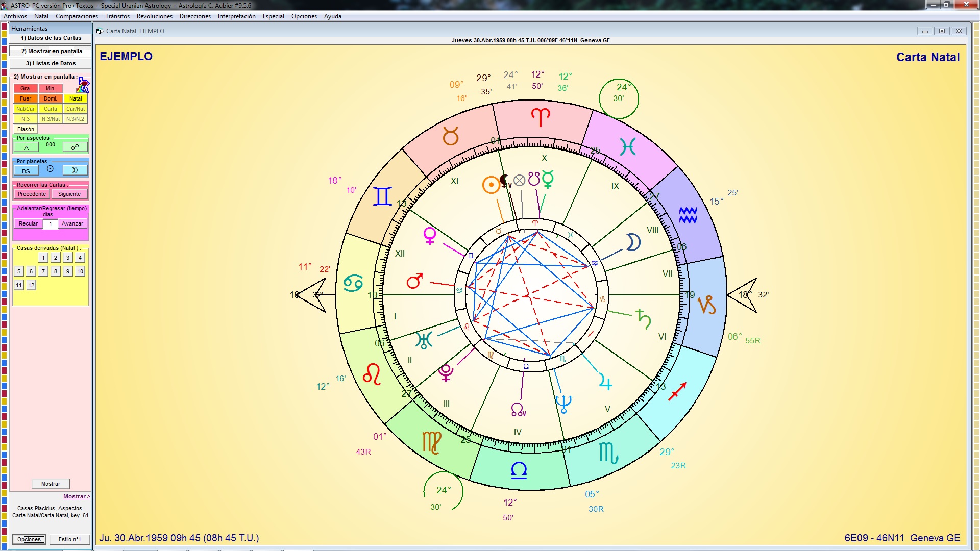Screen dimensions: 980x551
Task: Click the Opciones button at bottom
Action: pyautogui.click(x=29, y=539)
